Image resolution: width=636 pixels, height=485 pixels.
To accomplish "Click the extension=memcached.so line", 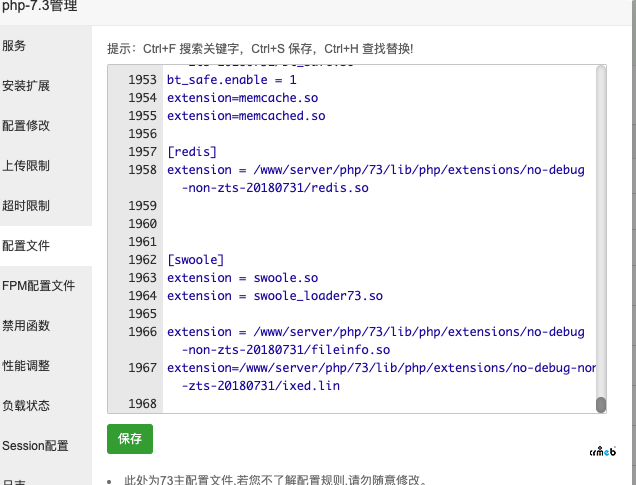I will pyautogui.click(x=246, y=116).
